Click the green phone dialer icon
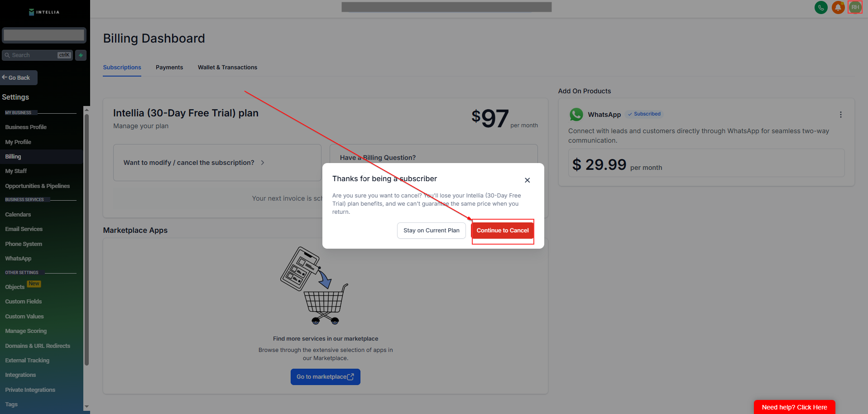 click(x=821, y=7)
